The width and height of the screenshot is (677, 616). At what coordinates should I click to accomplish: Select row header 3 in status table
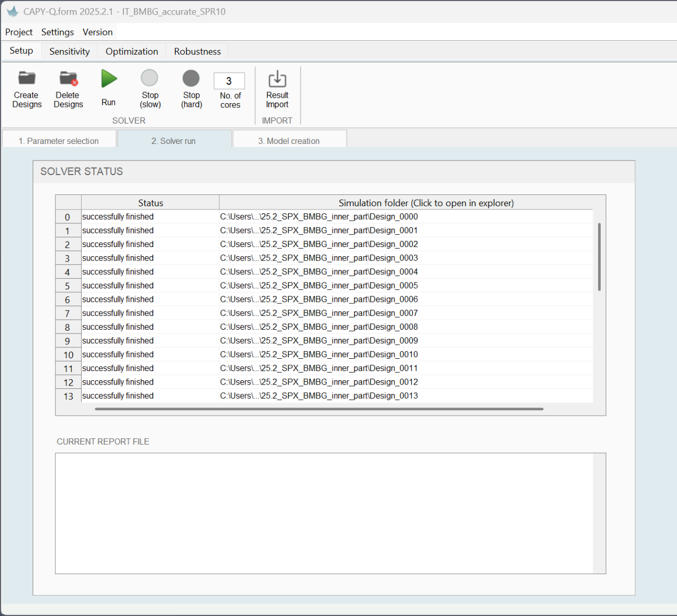68,258
